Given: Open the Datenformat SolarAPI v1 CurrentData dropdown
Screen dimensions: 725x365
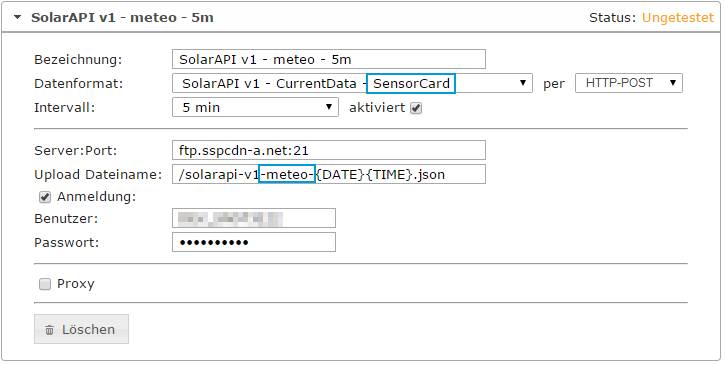Looking at the screenshot, I should click(352, 83).
